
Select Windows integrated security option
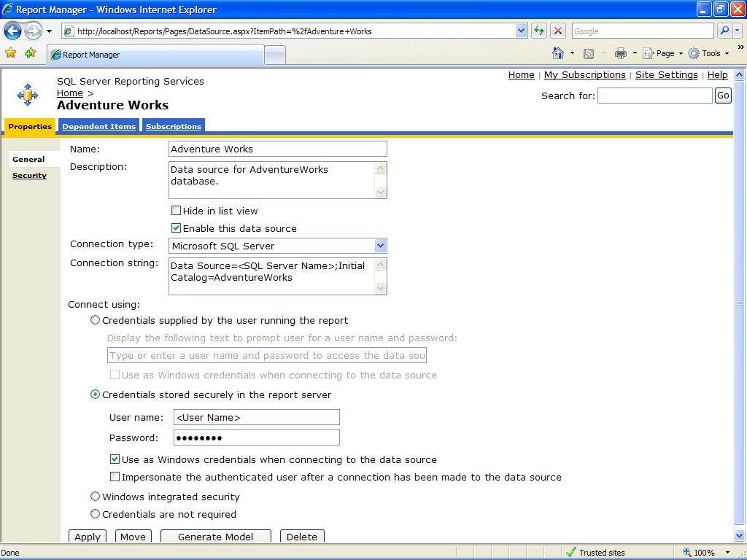95,497
